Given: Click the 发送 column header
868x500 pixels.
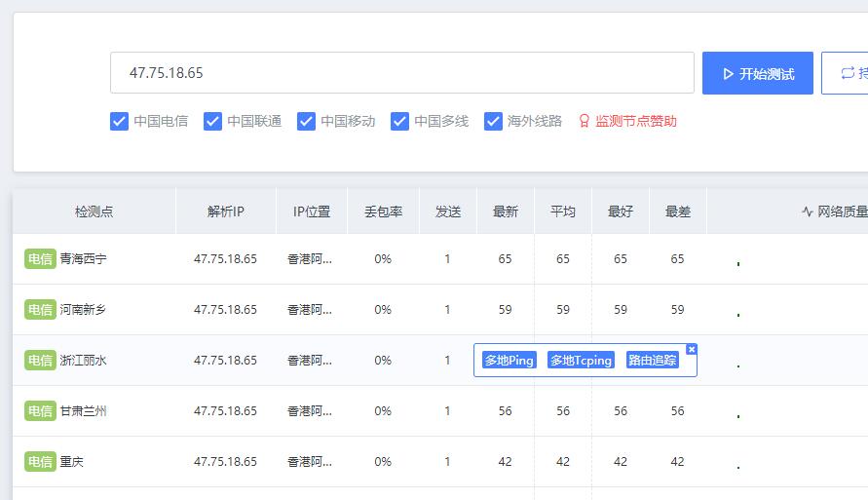Looking at the screenshot, I should pos(448,212).
